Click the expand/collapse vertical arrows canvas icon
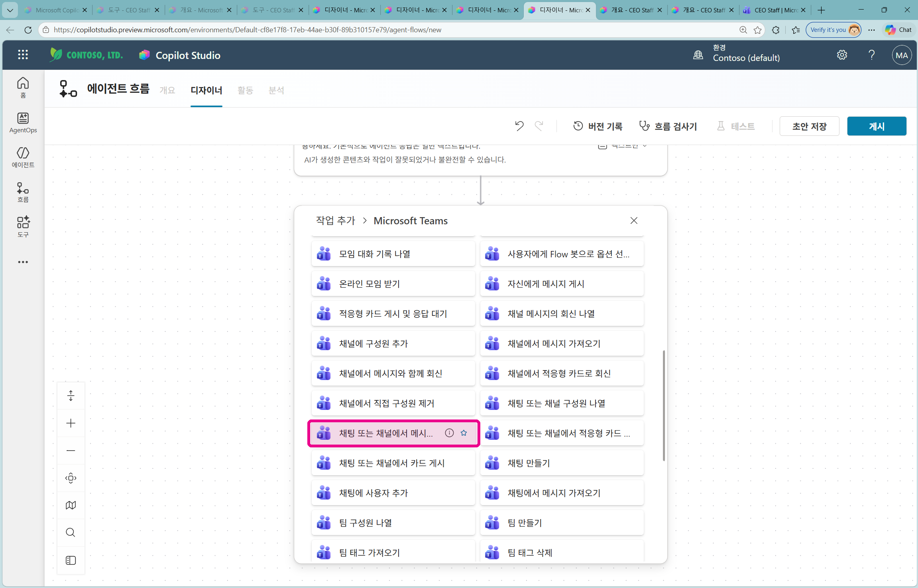The width and height of the screenshot is (918, 588). [x=71, y=396]
